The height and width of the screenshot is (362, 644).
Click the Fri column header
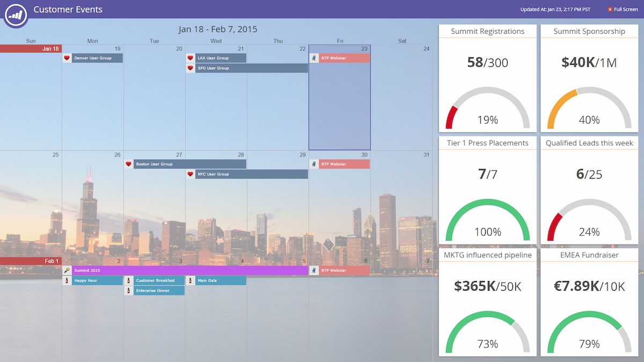(x=340, y=41)
